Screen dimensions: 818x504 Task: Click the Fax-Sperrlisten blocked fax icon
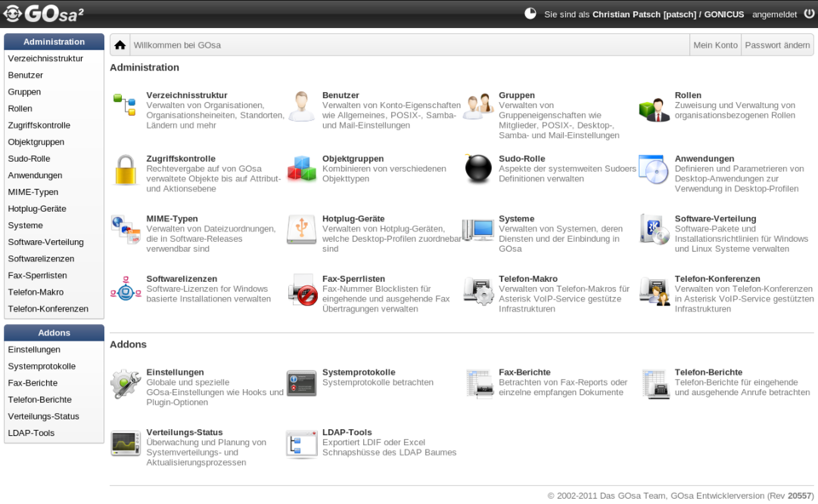tap(303, 290)
